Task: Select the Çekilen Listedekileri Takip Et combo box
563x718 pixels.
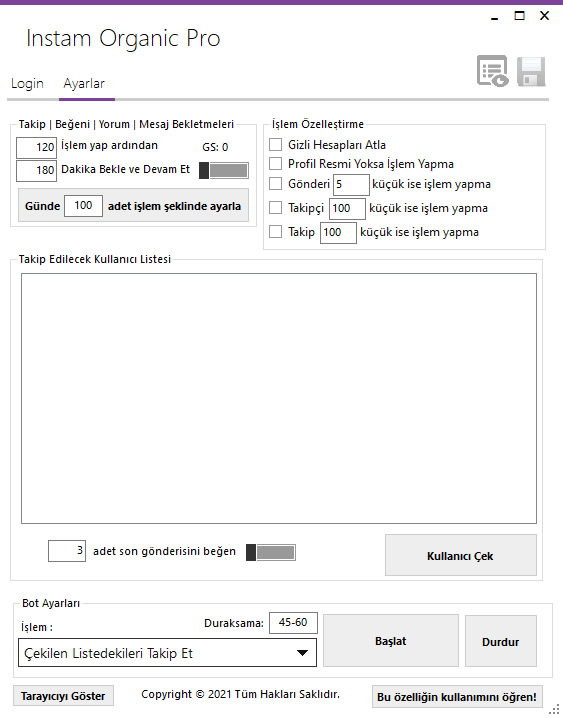Action: [x=167, y=653]
